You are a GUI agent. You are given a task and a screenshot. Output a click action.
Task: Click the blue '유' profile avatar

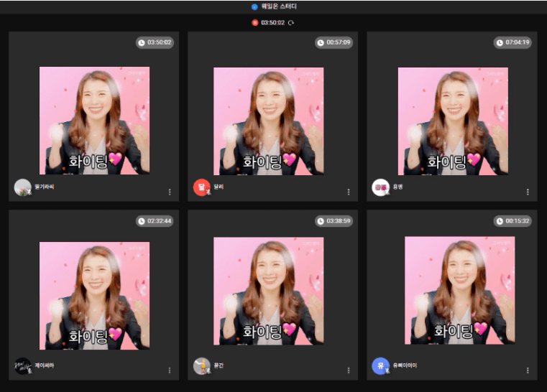380,366
